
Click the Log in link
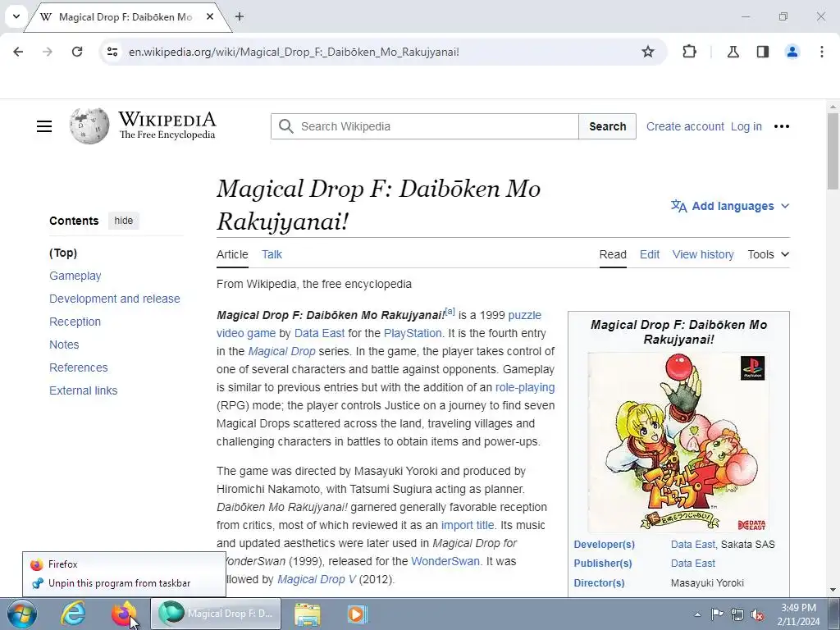[x=746, y=126]
